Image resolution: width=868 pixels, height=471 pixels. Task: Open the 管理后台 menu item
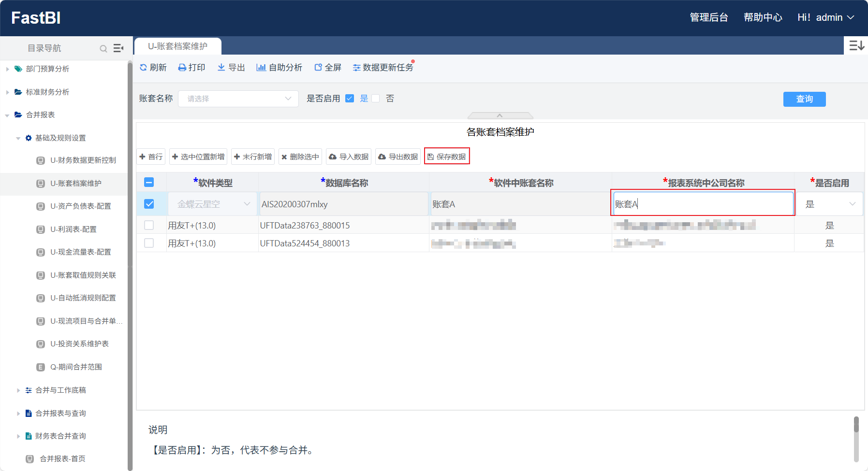(x=708, y=17)
